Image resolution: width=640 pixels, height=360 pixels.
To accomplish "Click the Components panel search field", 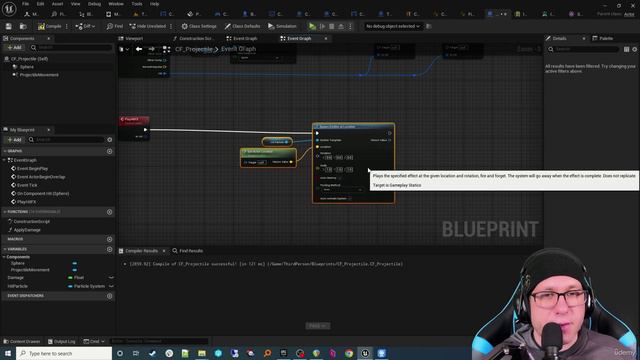I will point(71,48).
